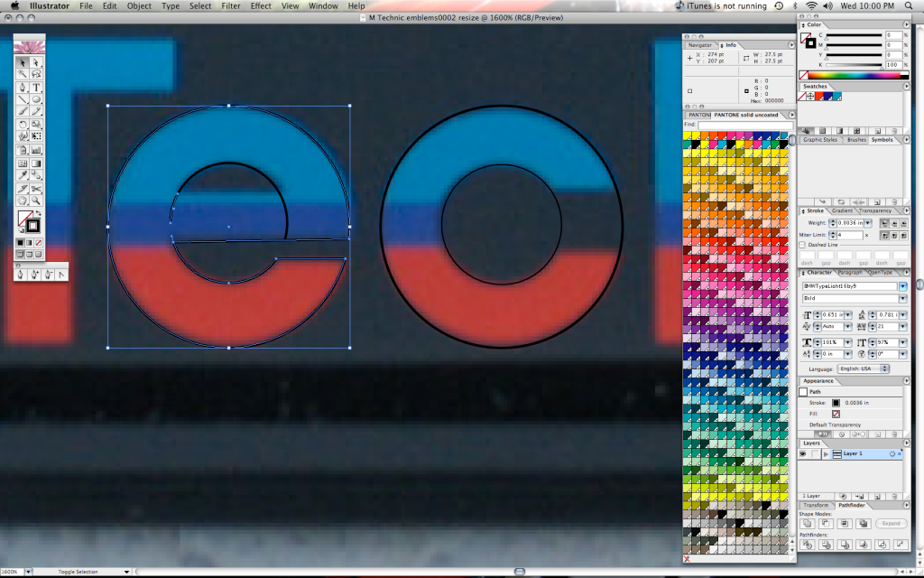Select the Direct Selection tool
Image resolution: width=924 pixels, height=578 pixels.
[x=36, y=62]
